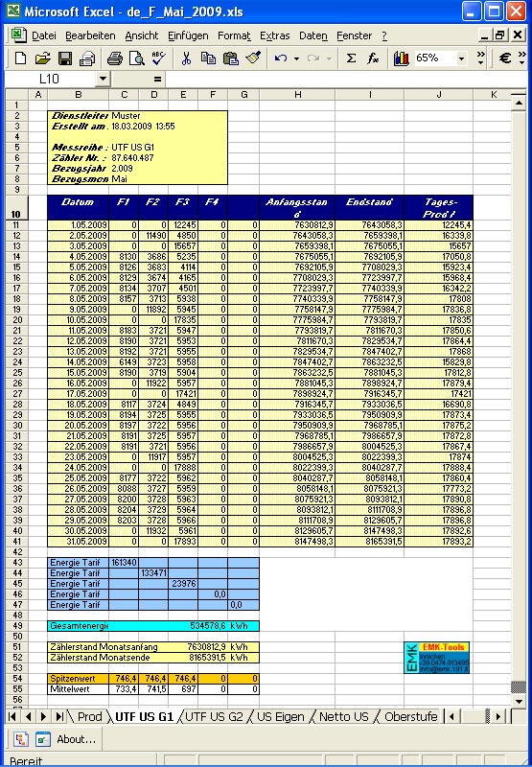Click the Excel icon beside About...
This screenshot has height=767, width=532.
click(x=43, y=738)
